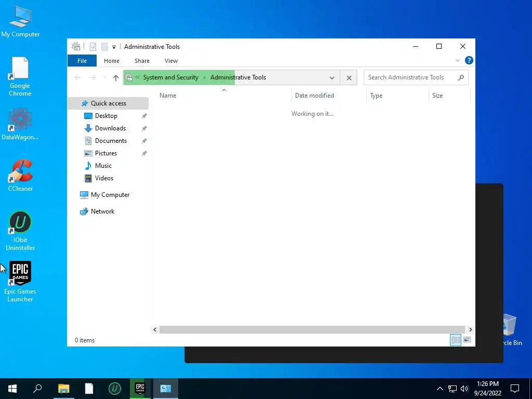
Task: Open Explorer help question mark icon
Action: [469, 60]
